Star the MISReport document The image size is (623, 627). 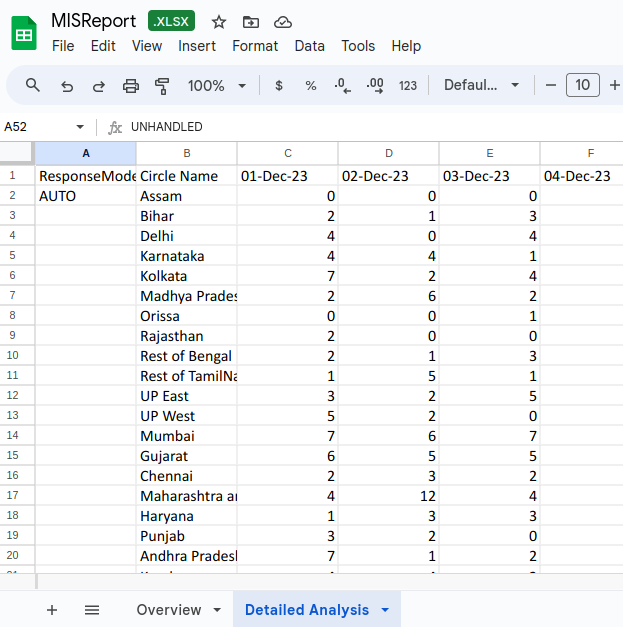click(219, 22)
